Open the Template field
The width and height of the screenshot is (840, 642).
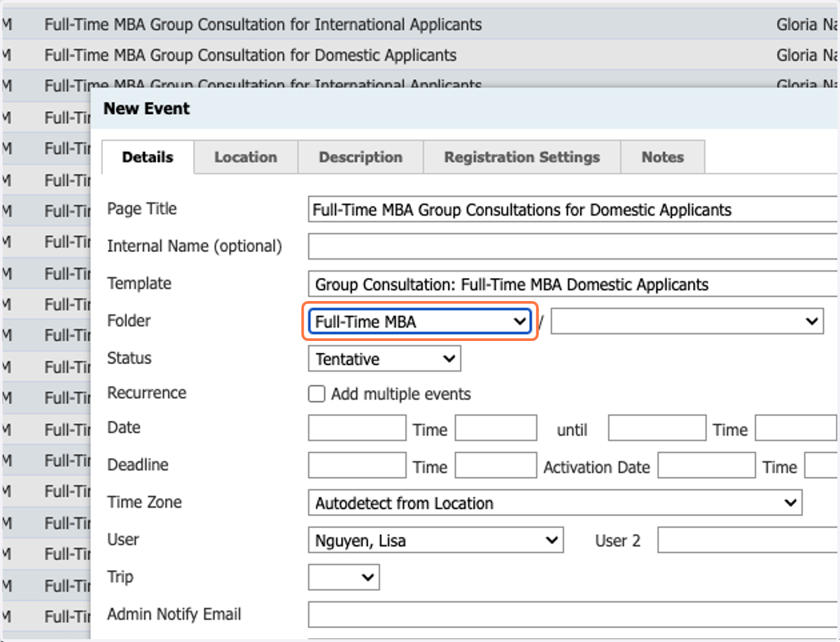click(x=573, y=284)
